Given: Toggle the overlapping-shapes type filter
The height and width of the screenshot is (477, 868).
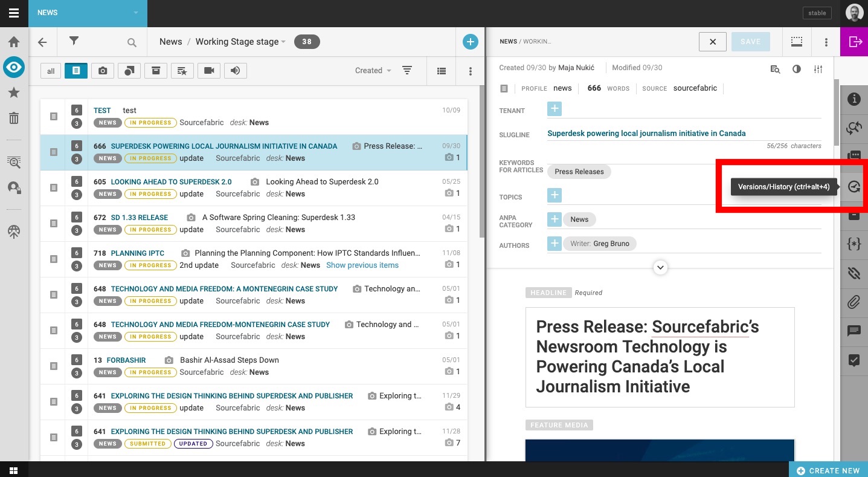Looking at the screenshot, I should 129,71.
